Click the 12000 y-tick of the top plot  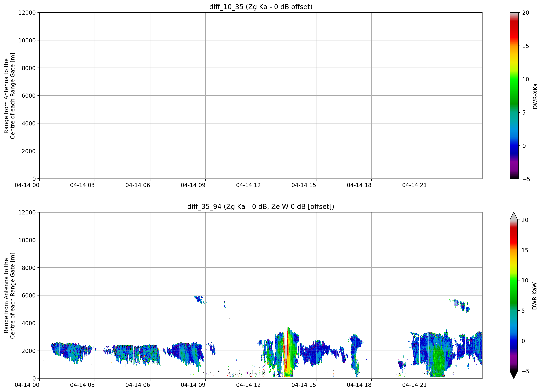pyautogui.click(x=27, y=13)
